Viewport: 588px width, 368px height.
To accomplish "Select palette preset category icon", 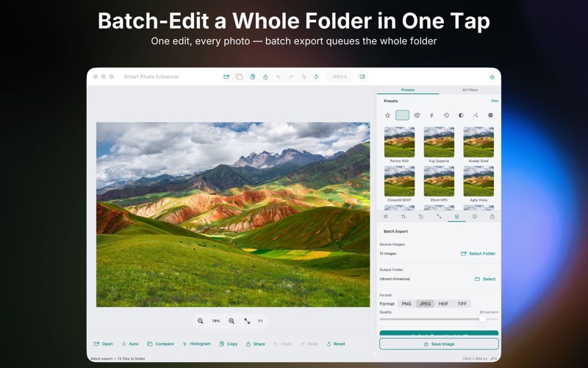I will click(417, 116).
